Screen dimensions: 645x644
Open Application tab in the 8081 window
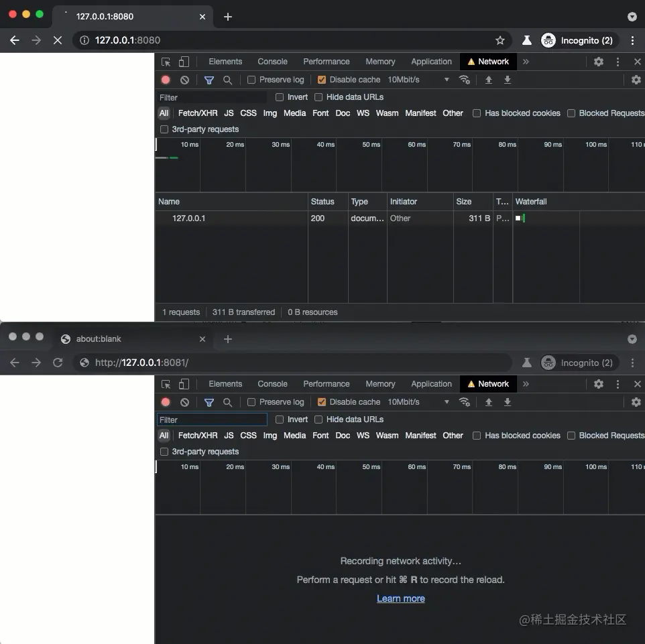[431, 384]
